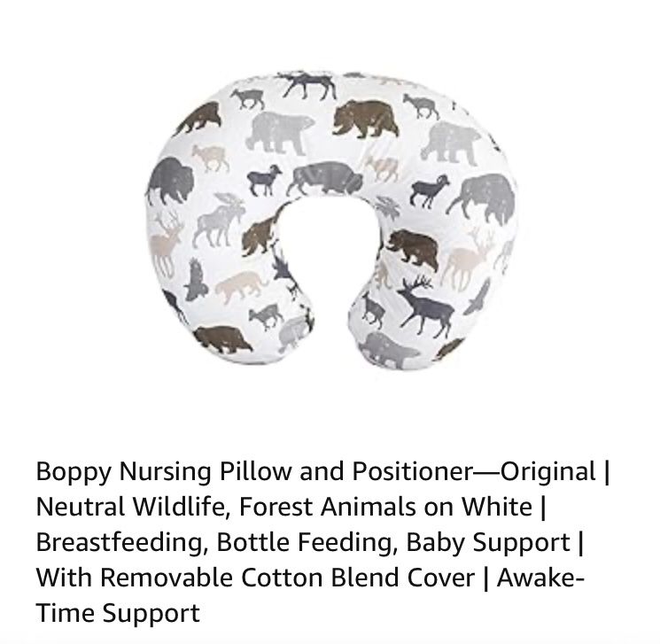Click the brown bear at the pillow's bottom left tip

pos(221,339)
